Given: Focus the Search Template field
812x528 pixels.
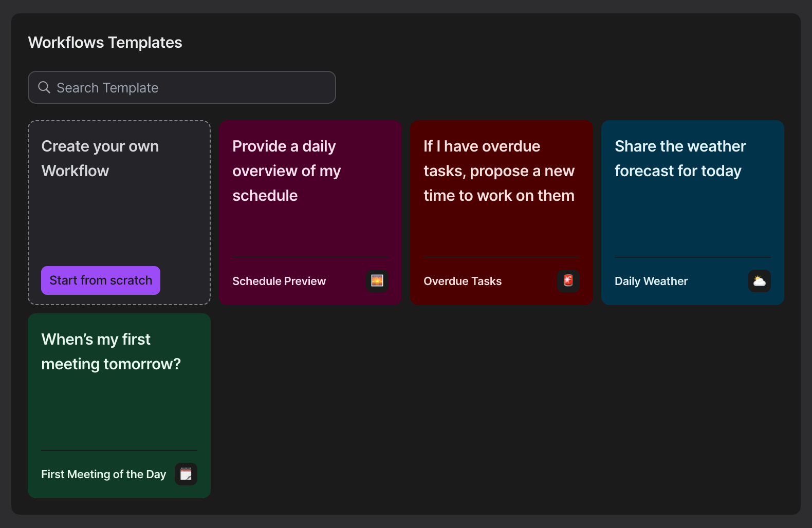Looking at the screenshot, I should coord(182,87).
